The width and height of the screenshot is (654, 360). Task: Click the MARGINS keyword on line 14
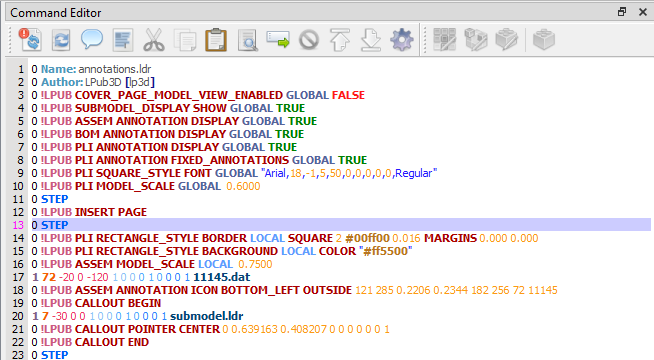click(450, 238)
